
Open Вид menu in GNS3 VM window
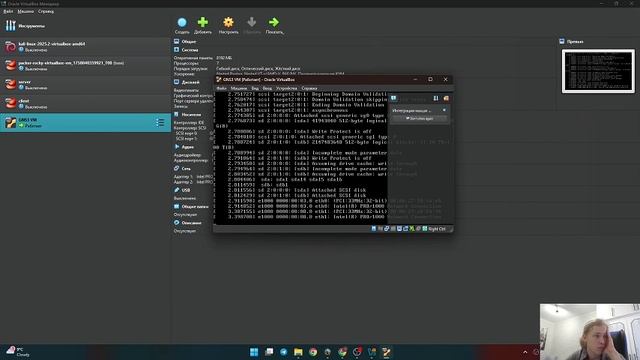coord(255,88)
